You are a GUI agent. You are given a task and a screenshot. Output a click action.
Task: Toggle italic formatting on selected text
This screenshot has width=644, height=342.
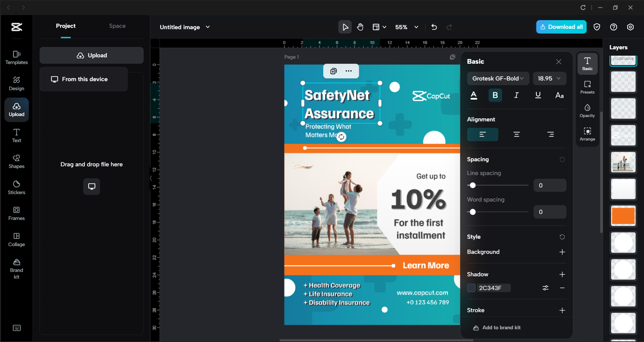pyautogui.click(x=516, y=95)
